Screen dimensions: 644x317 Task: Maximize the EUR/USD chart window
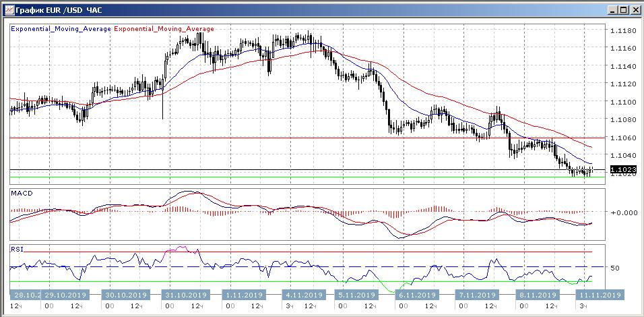[x=622, y=10]
